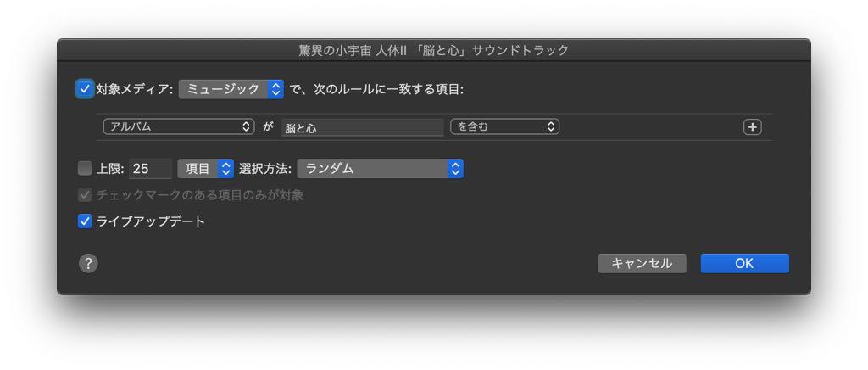
Task: Click the 脳と心 rule text field
Action: click(362, 127)
